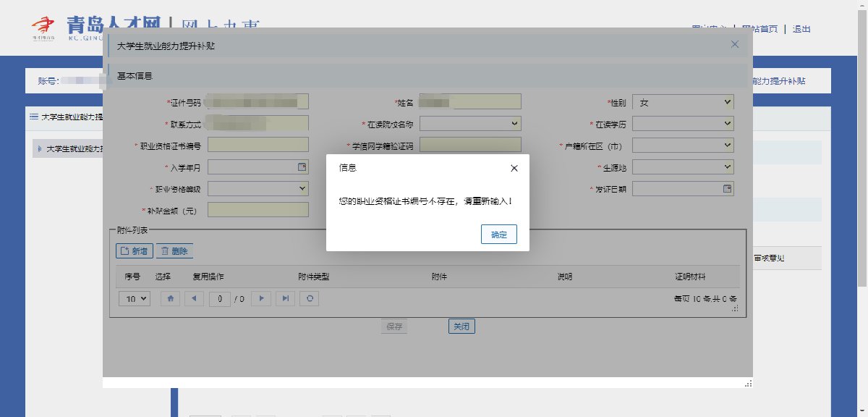Refresh the attachment list
This screenshot has width=868, height=417.
[310, 298]
